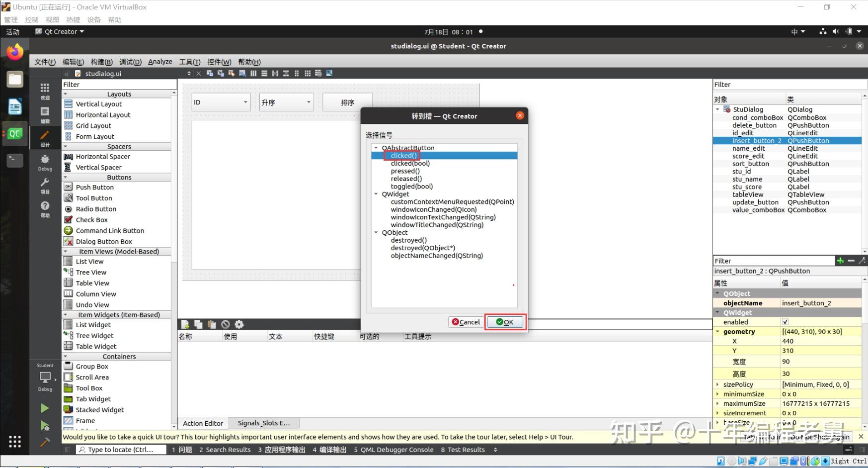Expand the sizePolicy property entry
The height and width of the screenshot is (468, 868).
(717, 384)
